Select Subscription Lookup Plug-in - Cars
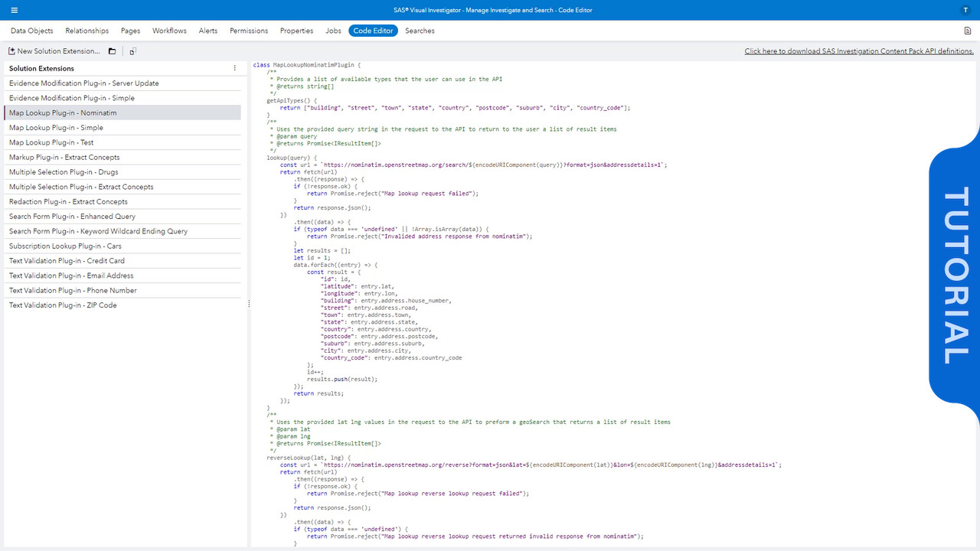Screen dimensions: 980x551 [x=122, y=246]
